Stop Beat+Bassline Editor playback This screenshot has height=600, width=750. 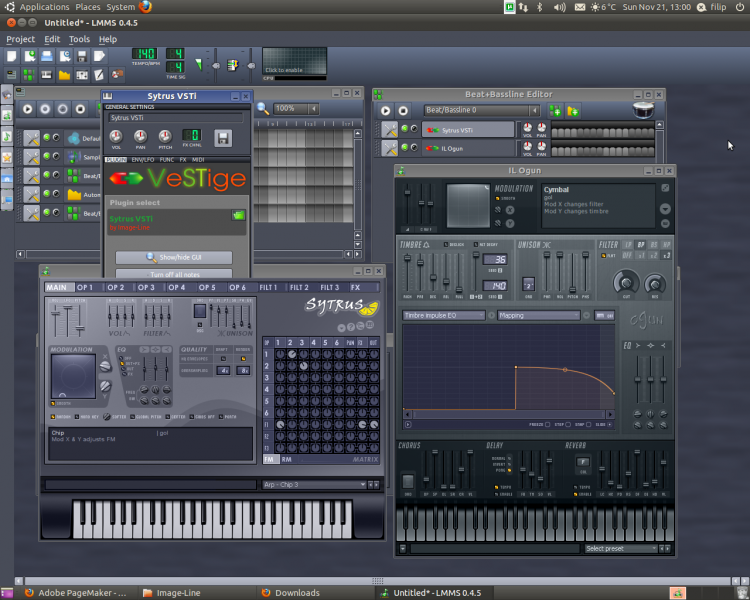click(403, 111)
